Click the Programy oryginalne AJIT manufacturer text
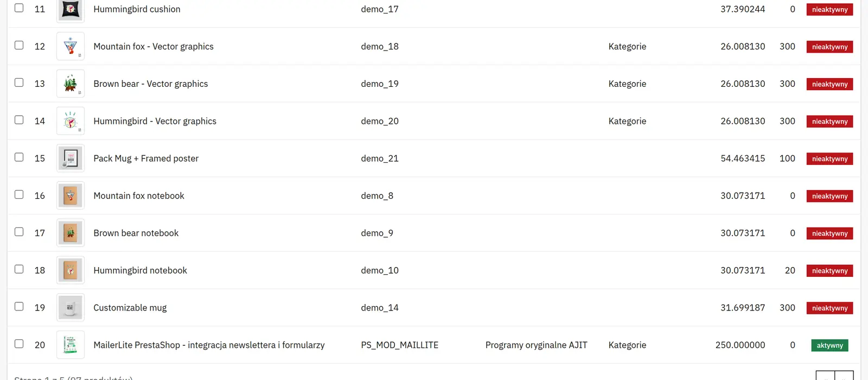The width and height of the screenshot is (868, 380). pos(536,345)
